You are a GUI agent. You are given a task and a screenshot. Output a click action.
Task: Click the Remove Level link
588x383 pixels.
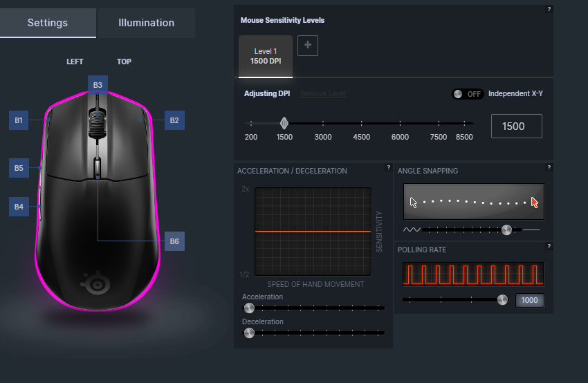[x=323, y=93]
